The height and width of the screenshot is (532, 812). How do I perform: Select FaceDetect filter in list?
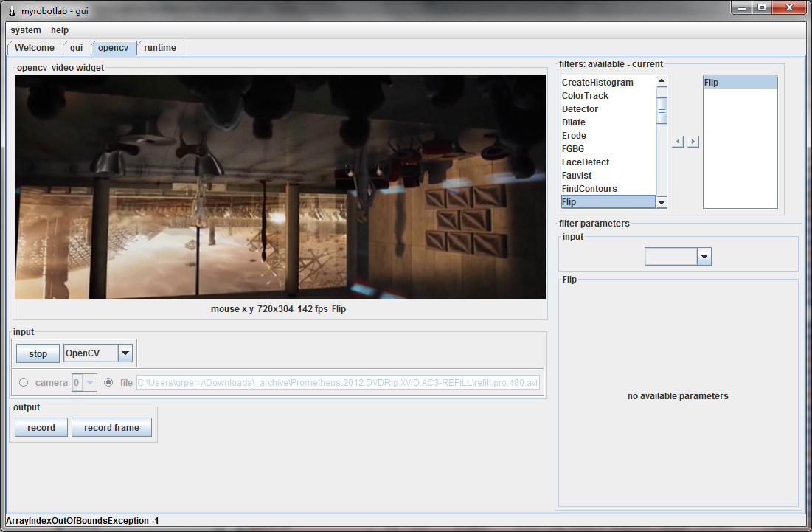click(x=608, y=162)
